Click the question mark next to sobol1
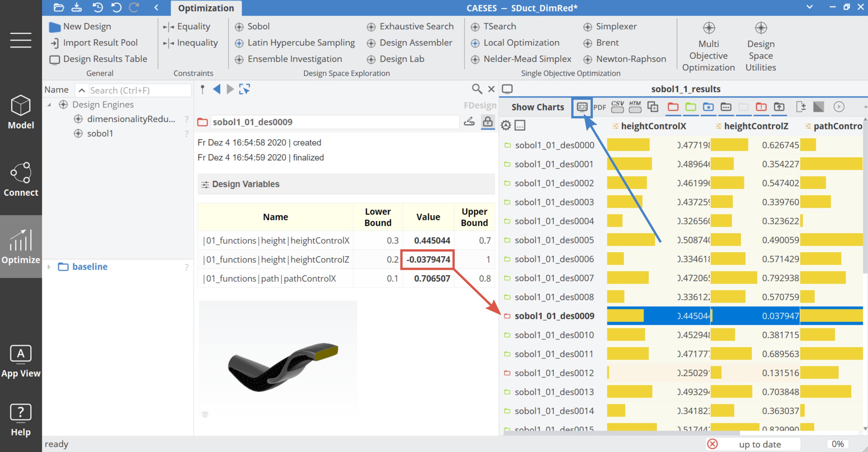The image size is (868, 452). [186, 134]
